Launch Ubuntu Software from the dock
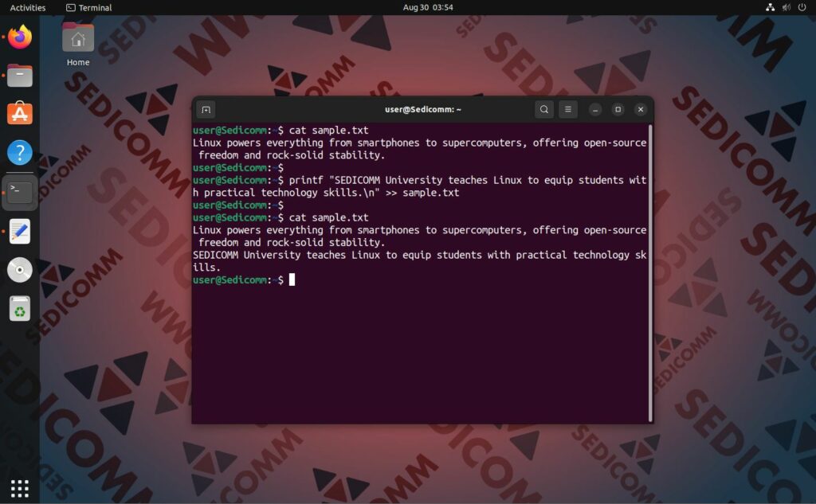 (20, 114)
